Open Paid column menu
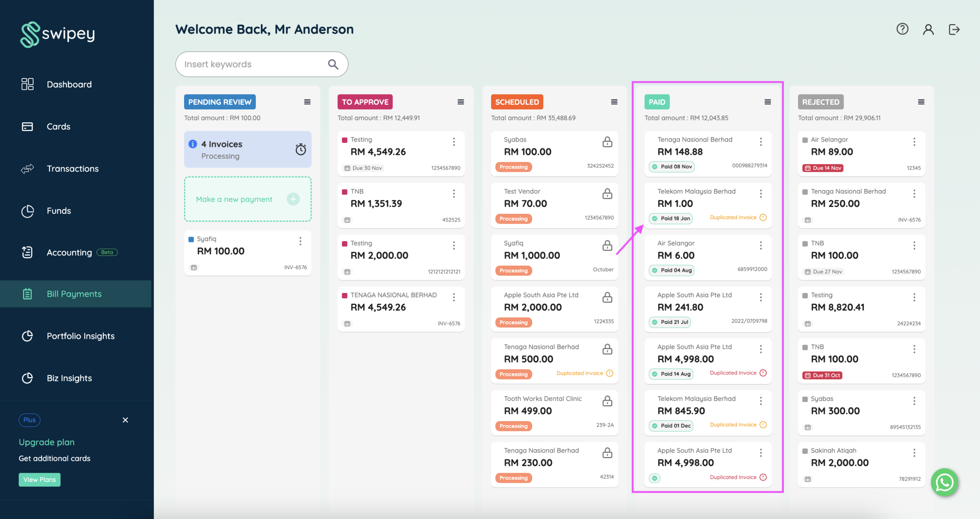The width and height of the screenshot is (980, 519). [x=768, y=102]
